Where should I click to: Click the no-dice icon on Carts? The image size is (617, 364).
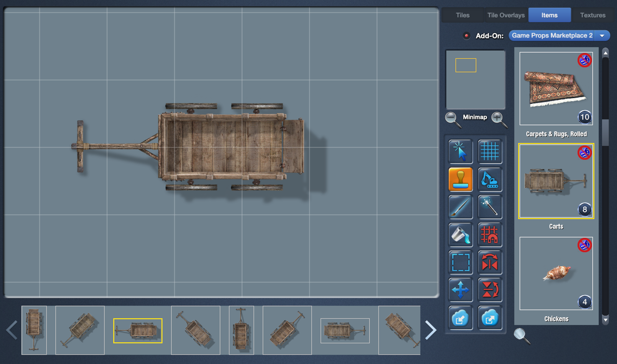[584, 153]
